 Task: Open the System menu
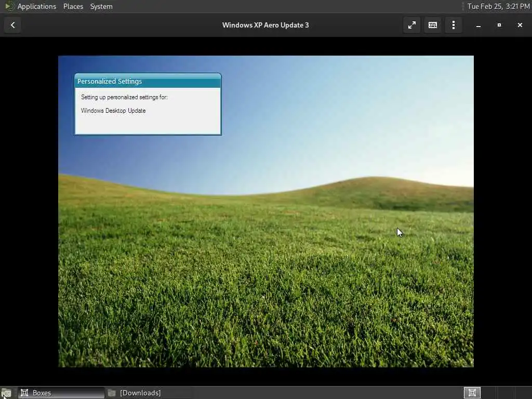point(101,6)
